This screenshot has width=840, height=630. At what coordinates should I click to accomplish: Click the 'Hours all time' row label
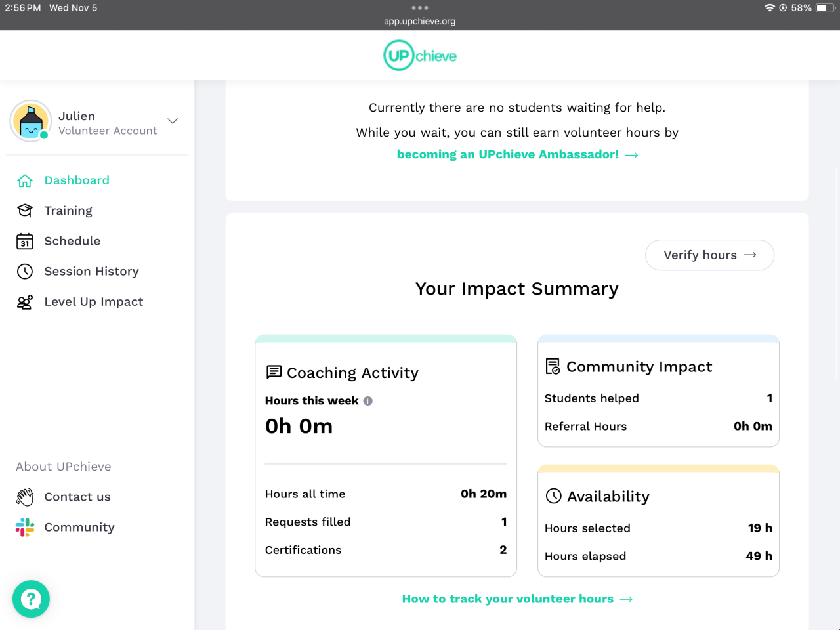[305, 494]
